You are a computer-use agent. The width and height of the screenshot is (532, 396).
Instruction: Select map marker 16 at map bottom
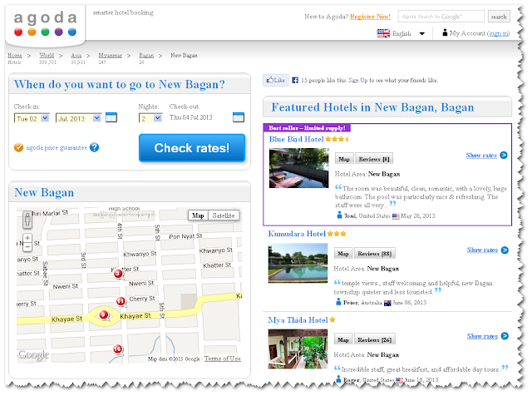pos(117,349)
